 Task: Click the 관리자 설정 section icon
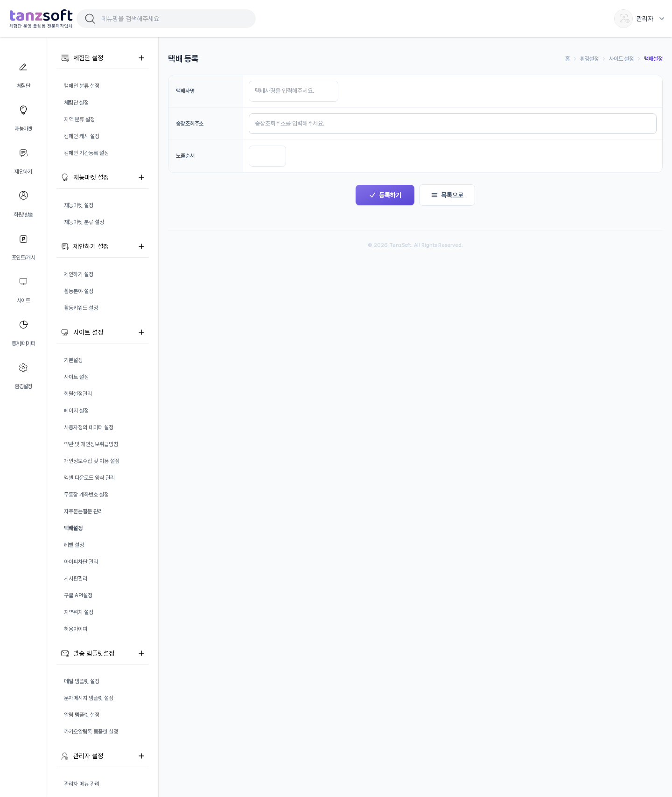65,756
